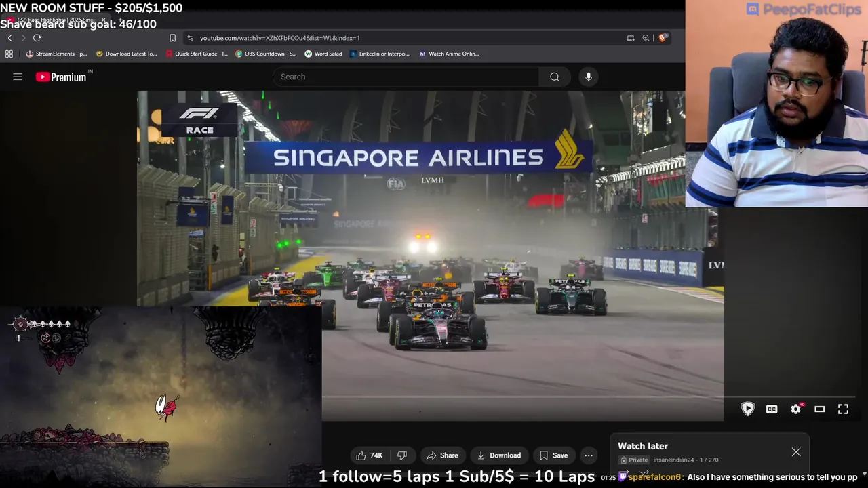Open site settings icon in address bar
The image size is (868, 488).
190,38
